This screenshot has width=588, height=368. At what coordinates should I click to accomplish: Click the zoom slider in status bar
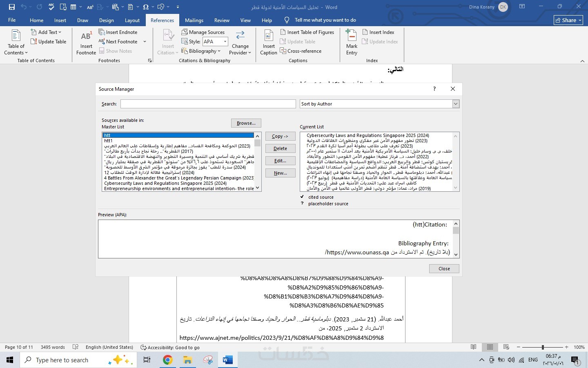click(x=543, y=347)
